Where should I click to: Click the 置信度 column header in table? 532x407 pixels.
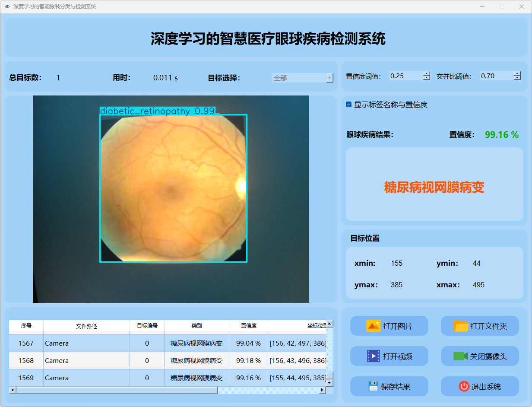point(248,326)
